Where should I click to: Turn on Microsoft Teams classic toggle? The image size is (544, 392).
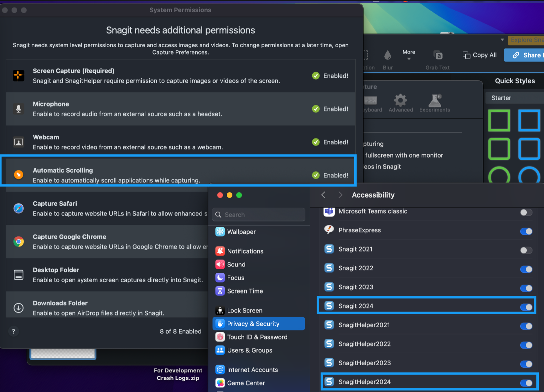click(526, 212)
